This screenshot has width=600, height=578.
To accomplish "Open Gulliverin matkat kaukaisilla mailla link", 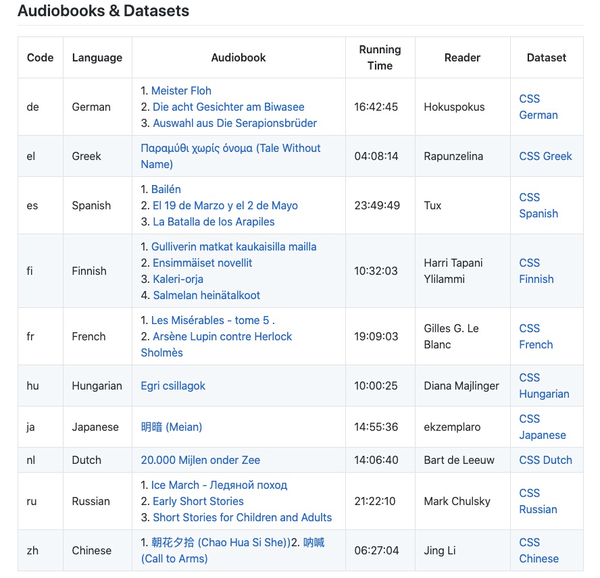I will point(234,247).
